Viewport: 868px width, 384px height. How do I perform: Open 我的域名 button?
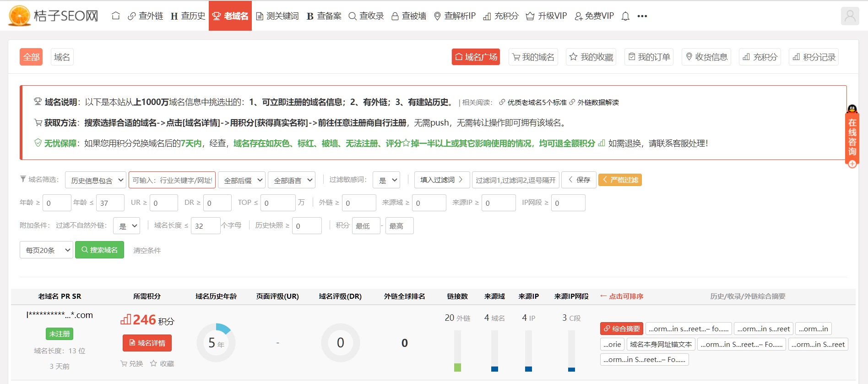coord(533,57)
